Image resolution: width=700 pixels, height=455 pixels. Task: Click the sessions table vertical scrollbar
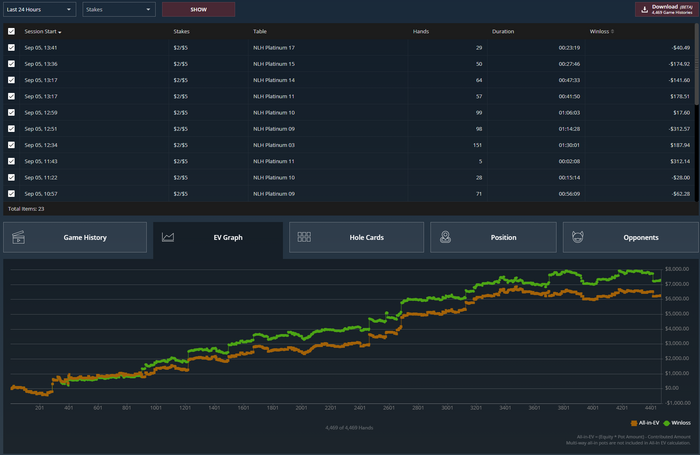click(x=697, y=63)
